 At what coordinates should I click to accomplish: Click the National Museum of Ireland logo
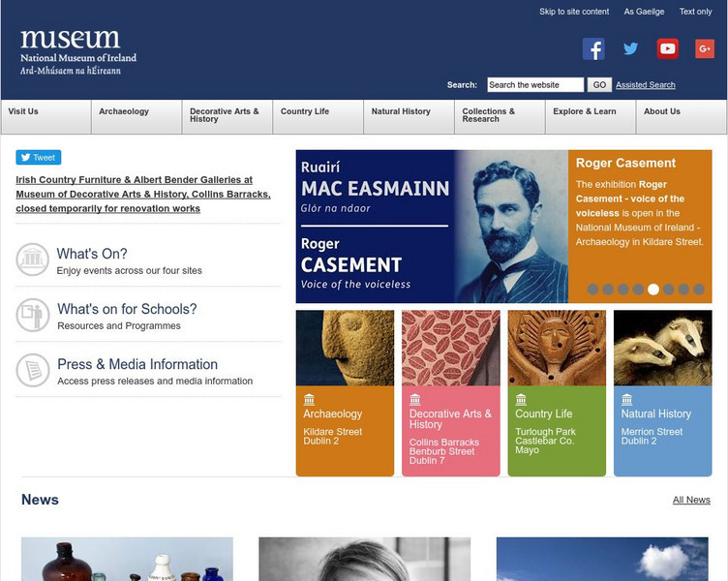[x=78, y=52]
